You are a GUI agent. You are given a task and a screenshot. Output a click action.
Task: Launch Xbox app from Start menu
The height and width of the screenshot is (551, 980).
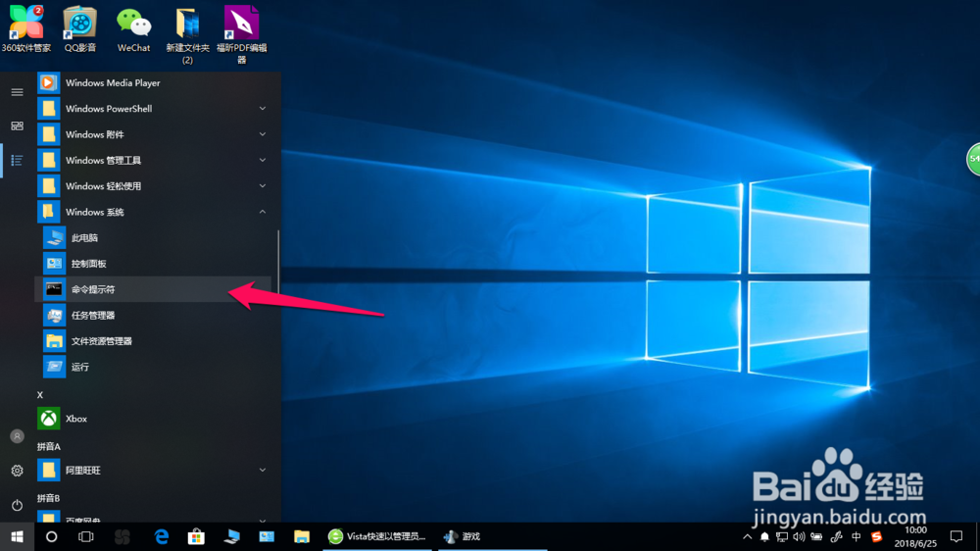[x=153, y=419]
